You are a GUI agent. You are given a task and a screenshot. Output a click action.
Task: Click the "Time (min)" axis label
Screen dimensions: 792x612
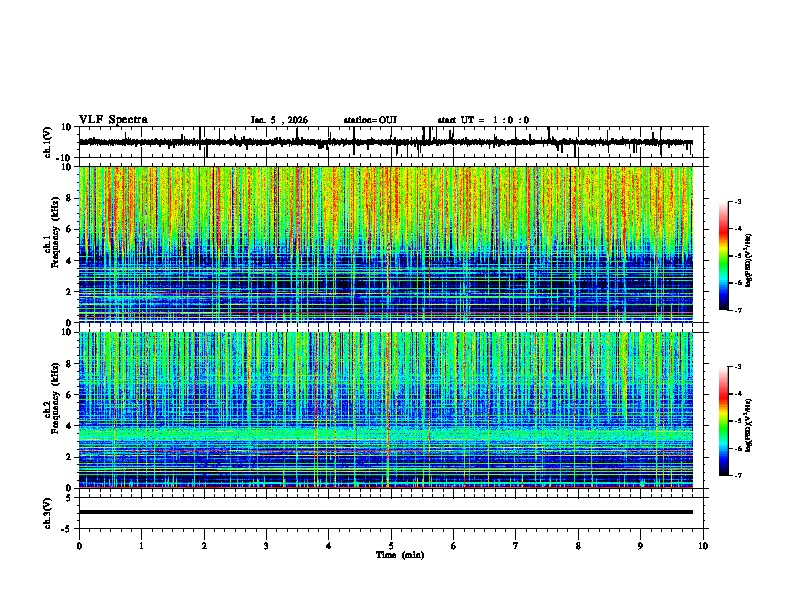pyautogui.click(x=400, y=555)
